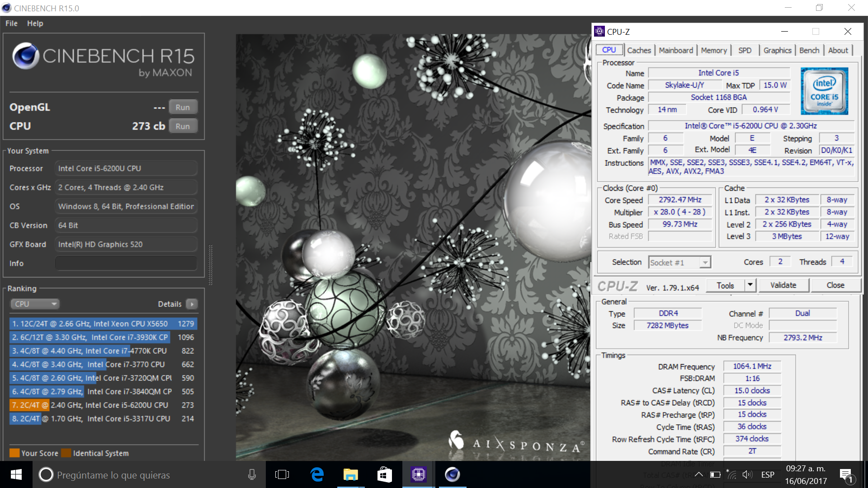The image size is (868, 488).
Task: Switch to About tab in CPU-Z
Action: [x=838, y=50]
